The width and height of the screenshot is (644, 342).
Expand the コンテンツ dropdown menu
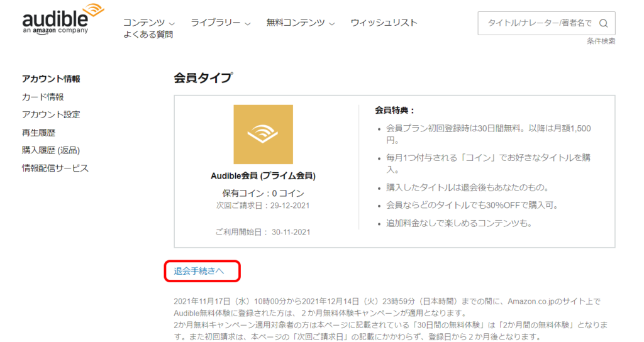[149, 23]
